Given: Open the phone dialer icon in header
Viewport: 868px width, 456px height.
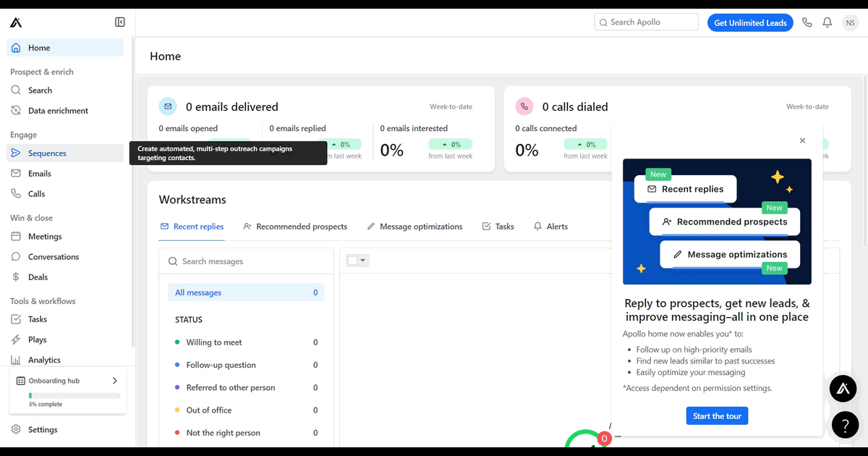Looking at the screenshot, I should (807, 22).
